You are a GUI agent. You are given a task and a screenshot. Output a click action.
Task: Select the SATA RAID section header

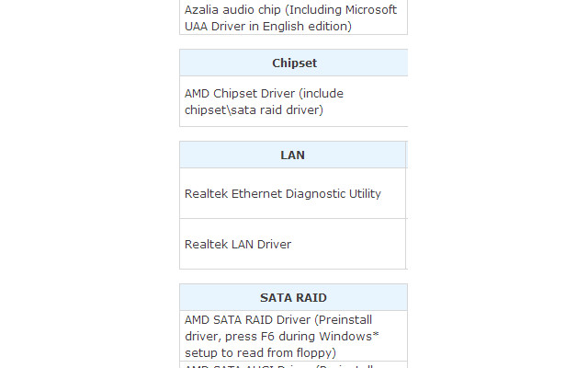(293, 297)
